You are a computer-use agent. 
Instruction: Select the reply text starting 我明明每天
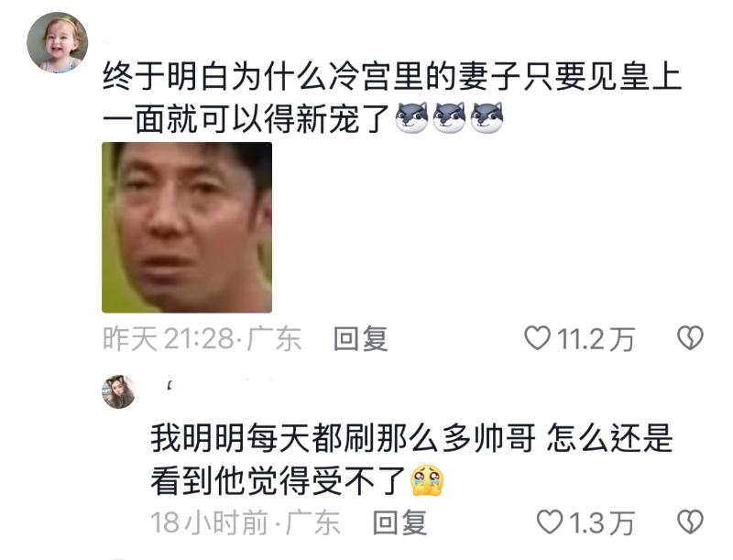tap(411, 459)
